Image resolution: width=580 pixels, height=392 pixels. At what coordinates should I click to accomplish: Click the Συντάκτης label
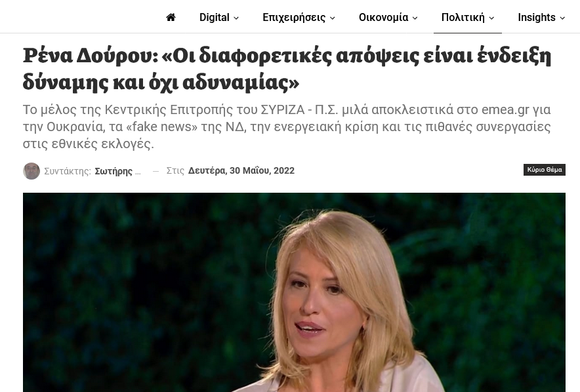coord(68,171)
